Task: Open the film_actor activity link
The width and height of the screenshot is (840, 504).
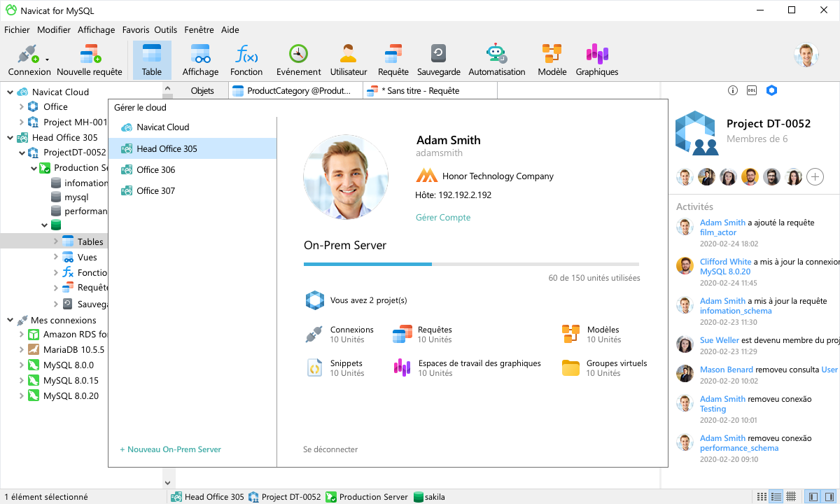Action: (x=718, y=232)
